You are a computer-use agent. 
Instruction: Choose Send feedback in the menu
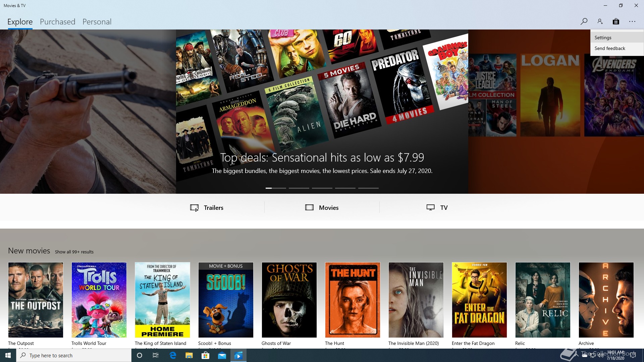tap(617, 48)
